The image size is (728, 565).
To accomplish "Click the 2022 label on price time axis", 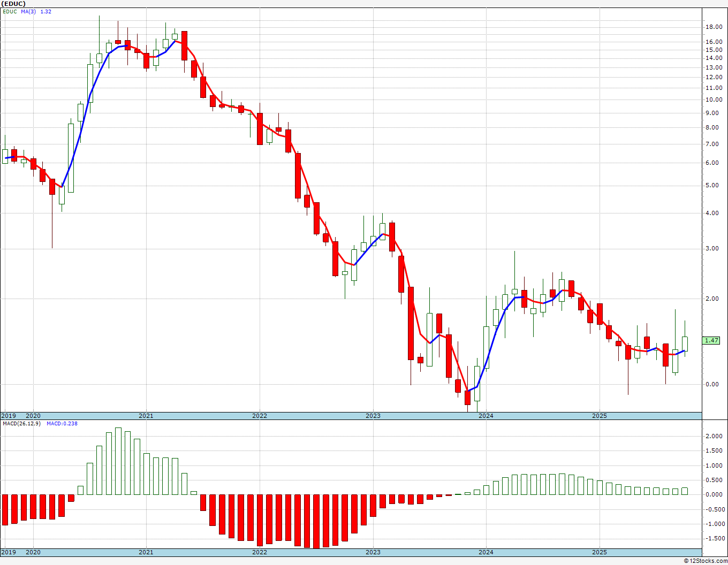I will [x=260, y=416].
